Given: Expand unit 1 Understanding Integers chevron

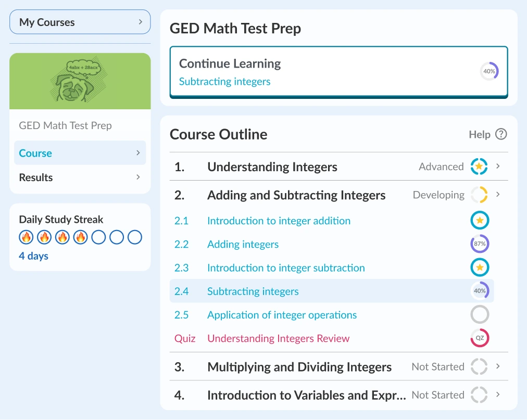Looking at the screenshot, I should pyautogui.click(x=498, y=167).
